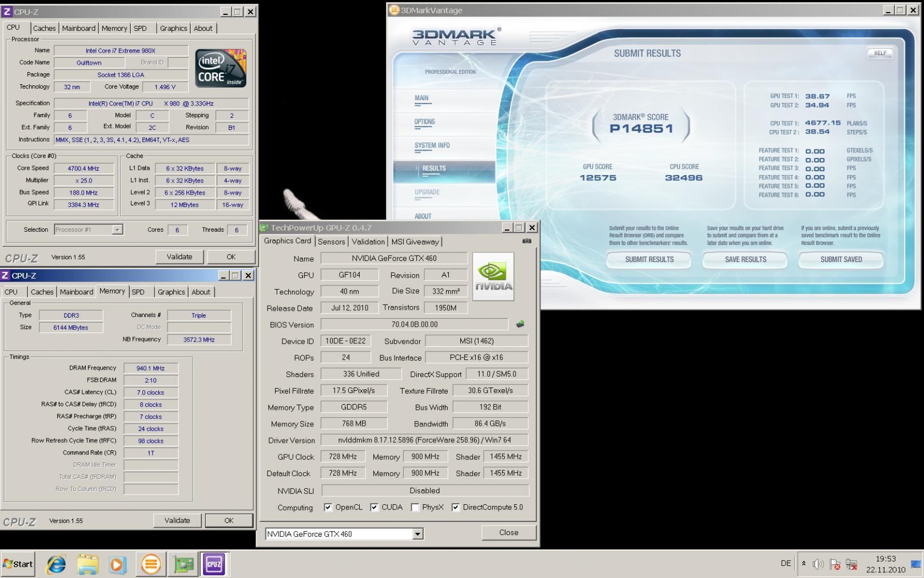Viewport: 924px width, 578px height.
Task: Open the Processor #1 selection dropdown
Action: click(117, 229)
